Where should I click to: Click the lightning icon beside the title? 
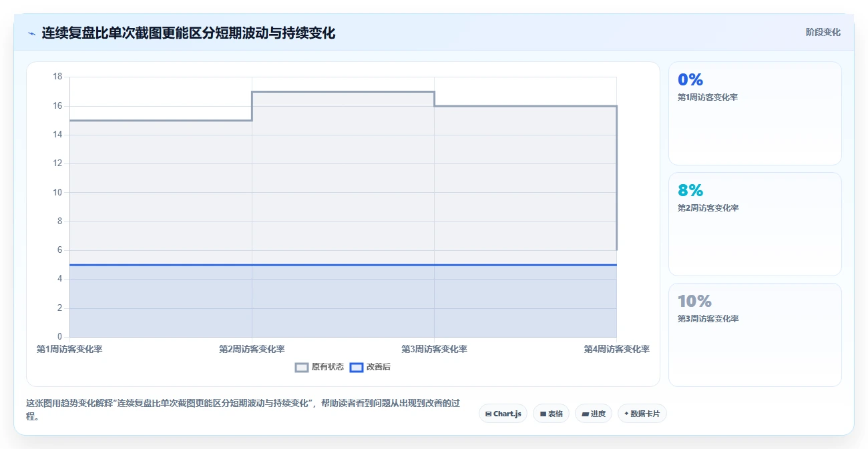(x=31, y=33)
